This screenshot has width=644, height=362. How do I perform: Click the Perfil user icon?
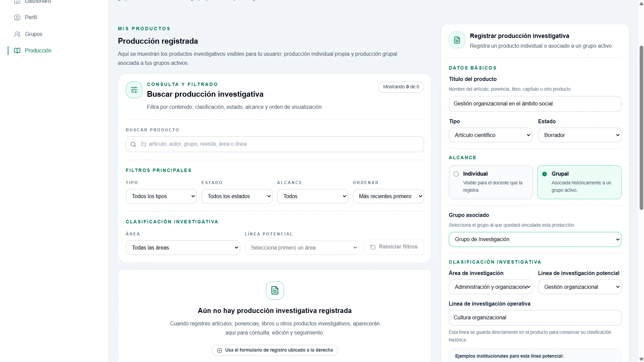(x=17, y=17)
